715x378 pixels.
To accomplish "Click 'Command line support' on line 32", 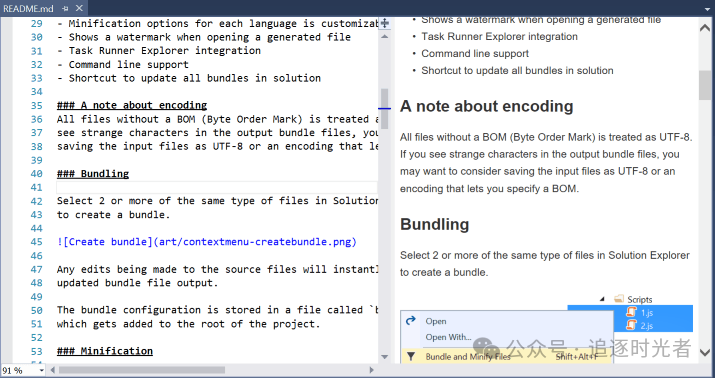I will [x=129, y=64].
